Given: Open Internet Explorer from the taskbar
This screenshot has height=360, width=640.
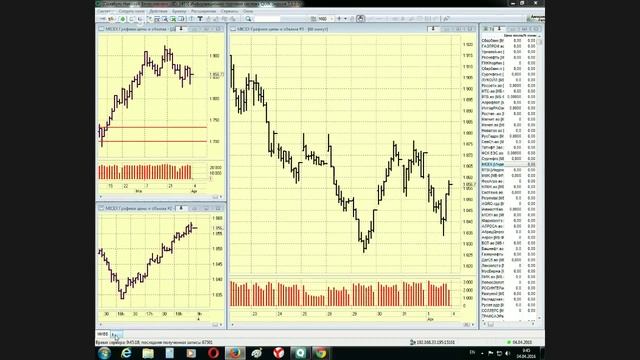Looking at the screenshot, I should point(126,353).
